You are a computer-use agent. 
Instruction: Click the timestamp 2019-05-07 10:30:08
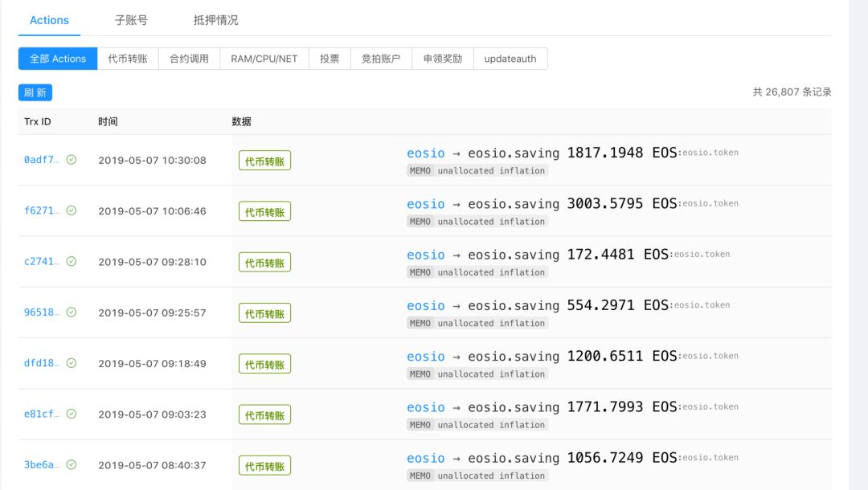pos(152,161)
